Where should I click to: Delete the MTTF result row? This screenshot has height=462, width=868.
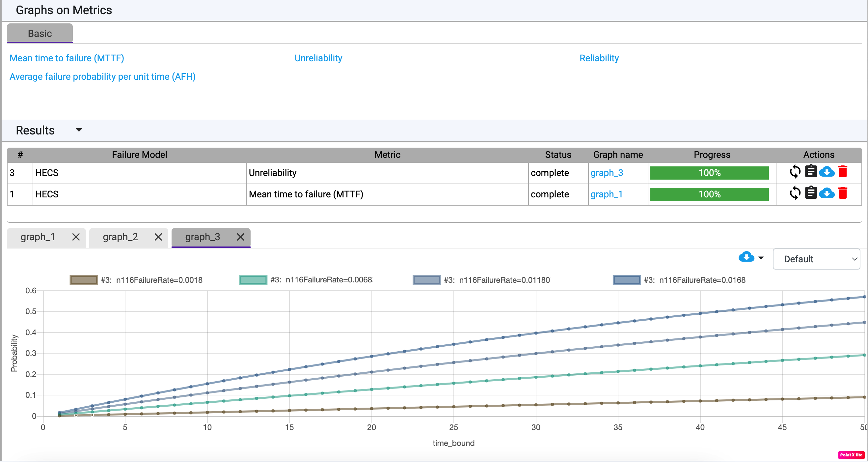(842, 193)
